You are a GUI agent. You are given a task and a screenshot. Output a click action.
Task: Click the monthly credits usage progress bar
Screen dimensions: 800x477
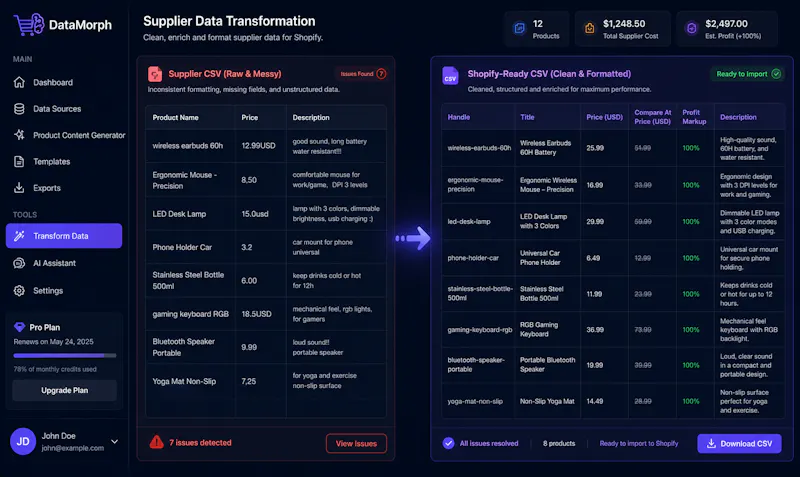(x=65, y=355)
